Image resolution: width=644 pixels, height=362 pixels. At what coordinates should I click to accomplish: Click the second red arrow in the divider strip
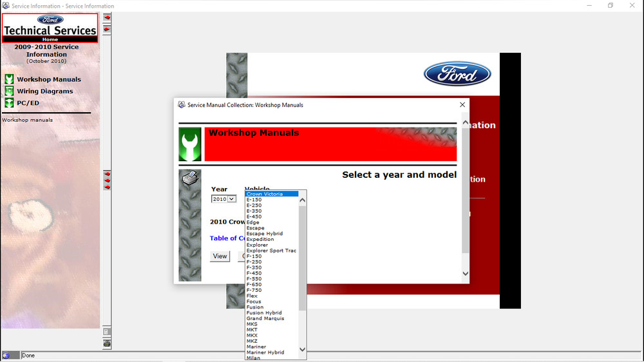click(107, 29)
